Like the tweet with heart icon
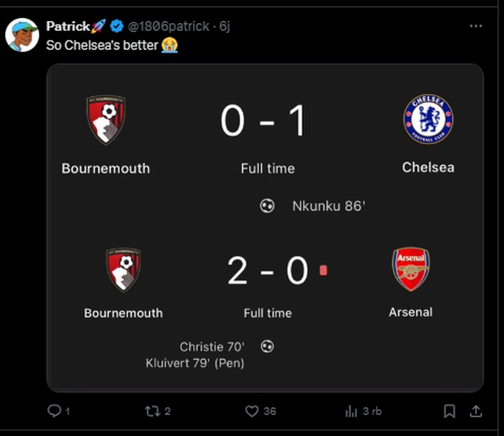This screenshot has height=436, width=504. click(252, 411)
